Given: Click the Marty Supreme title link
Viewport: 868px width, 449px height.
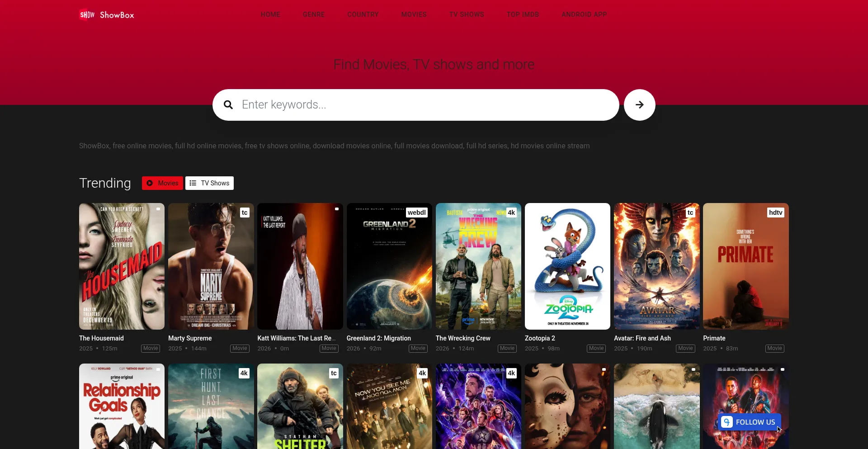Looking at the screenshot, I should [190, 338].
